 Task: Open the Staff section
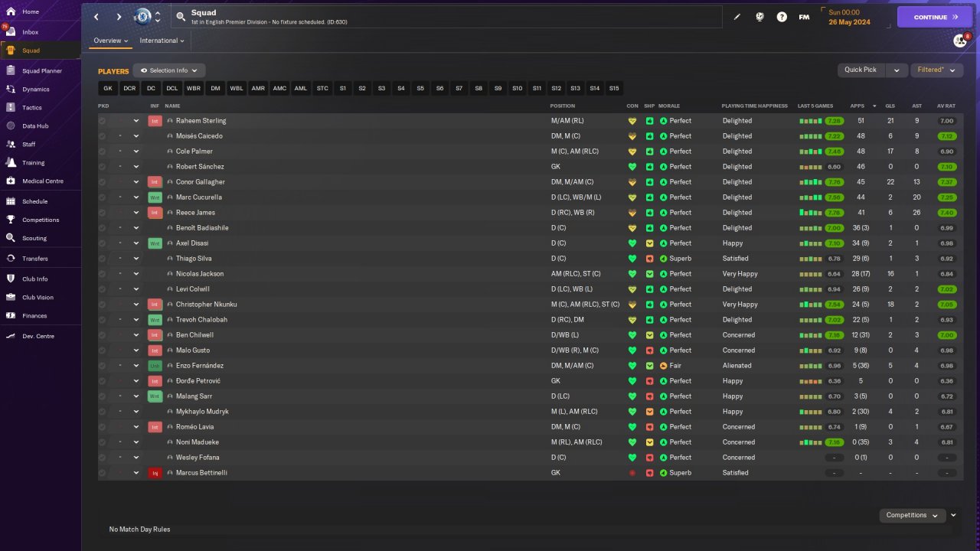(40, 145)
